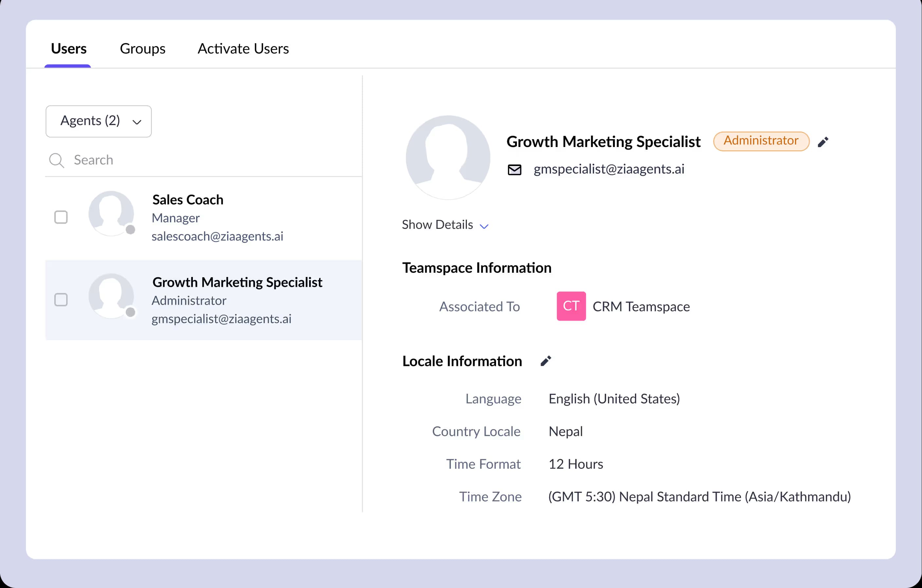Click the CT teamspace badge icon

(x=571, y=306)
